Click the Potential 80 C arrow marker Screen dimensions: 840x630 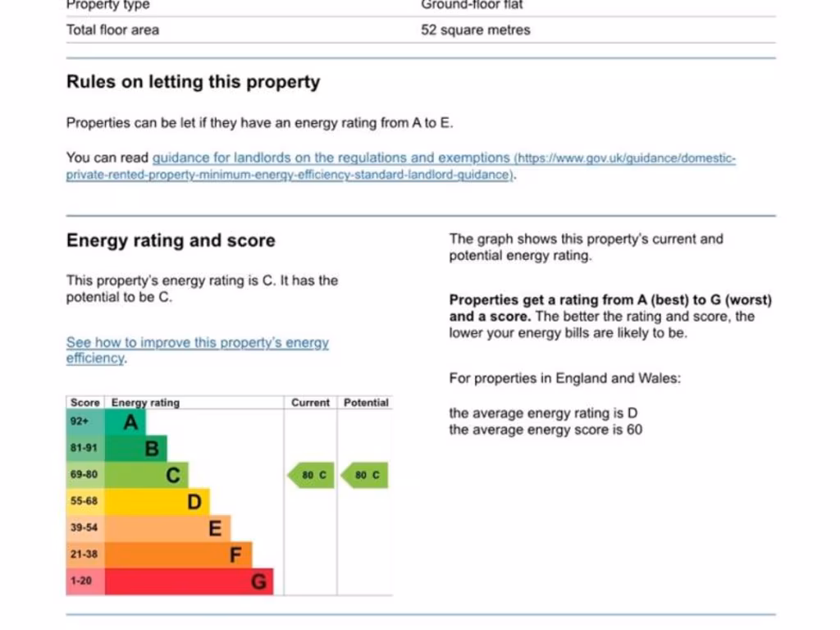(x=365, y=475)
